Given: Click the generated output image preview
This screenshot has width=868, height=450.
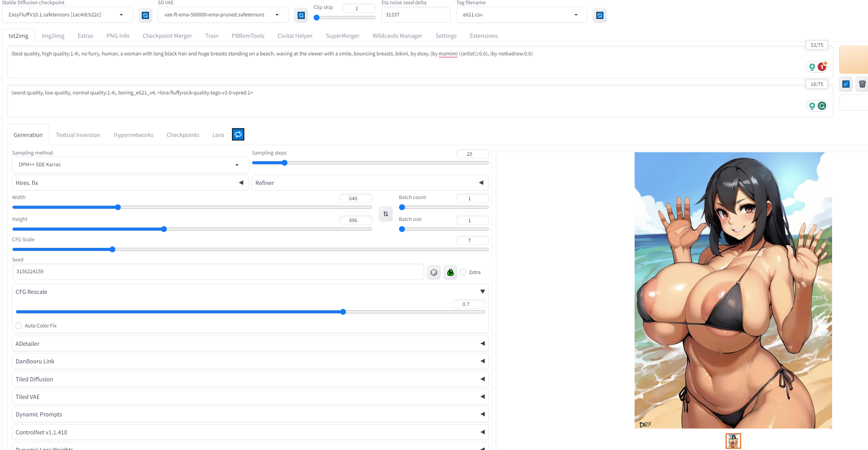Looking at the screenshot, I should pos(733,290).
